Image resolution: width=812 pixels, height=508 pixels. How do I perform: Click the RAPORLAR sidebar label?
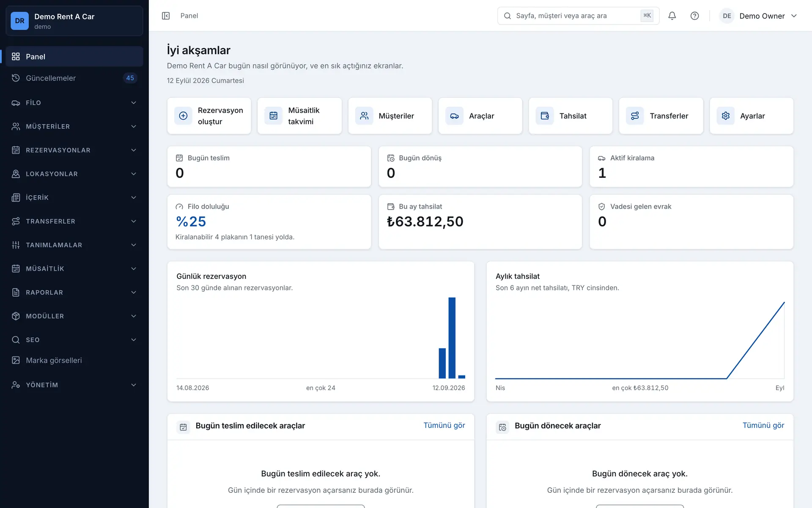tap(44, 293)
